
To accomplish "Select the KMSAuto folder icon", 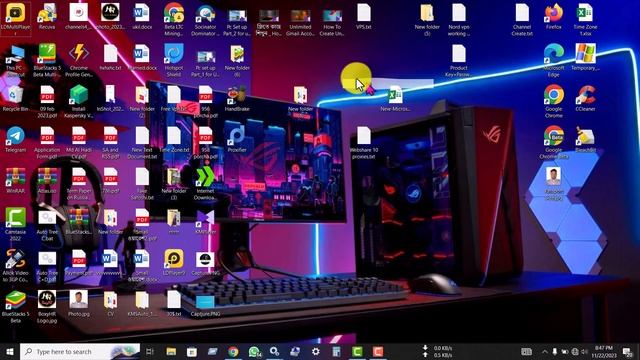I will click(142, 303).
